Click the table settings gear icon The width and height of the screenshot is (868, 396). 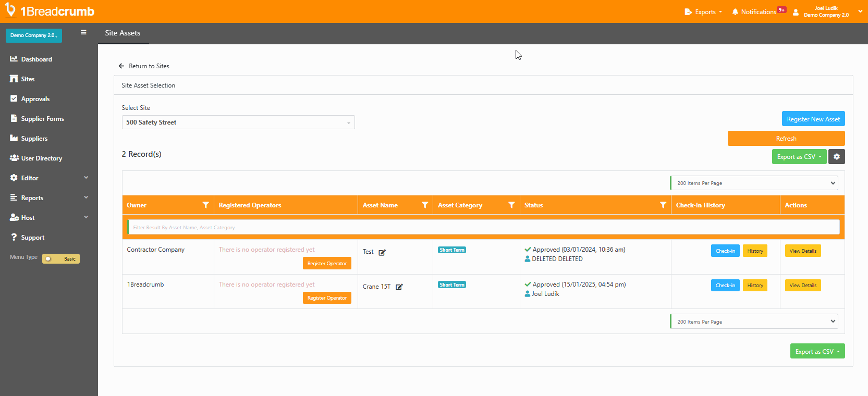click(x=837, y=157)
